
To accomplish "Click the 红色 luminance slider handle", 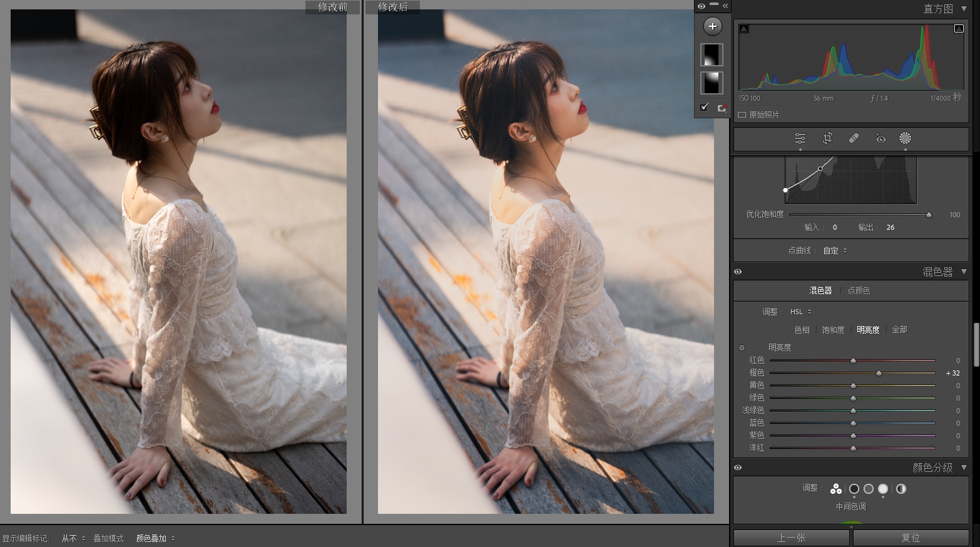I will (x=853, y=360).
